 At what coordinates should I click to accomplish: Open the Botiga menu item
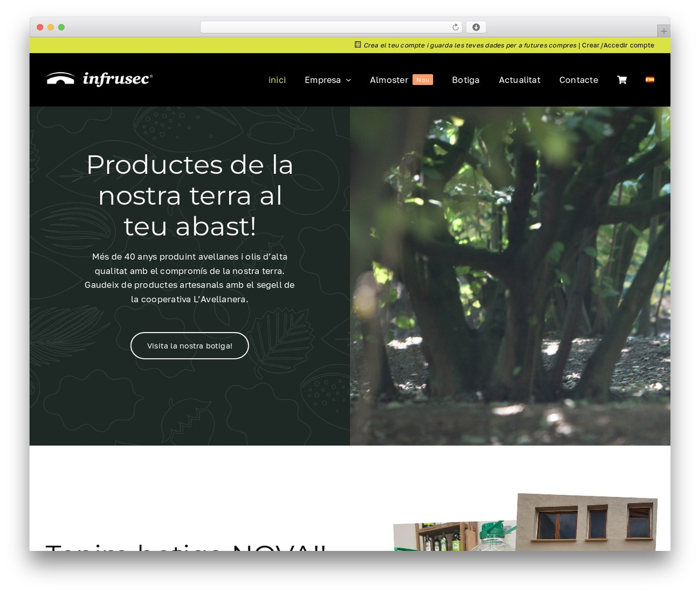point(465,80)
